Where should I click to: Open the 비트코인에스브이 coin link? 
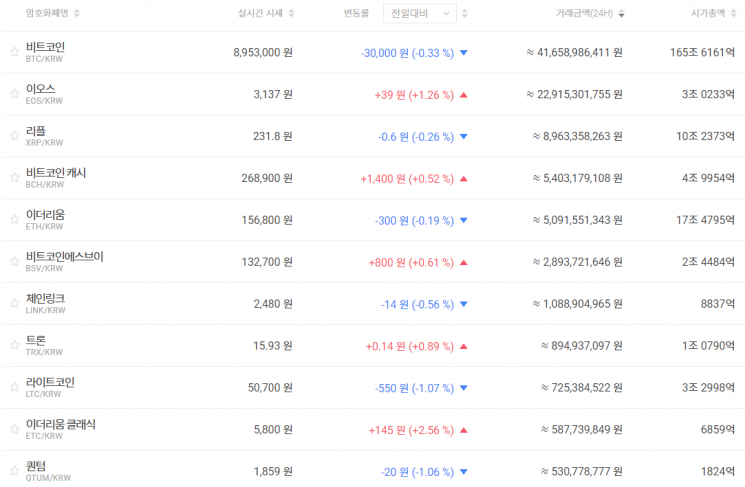[x=65, y=257]
